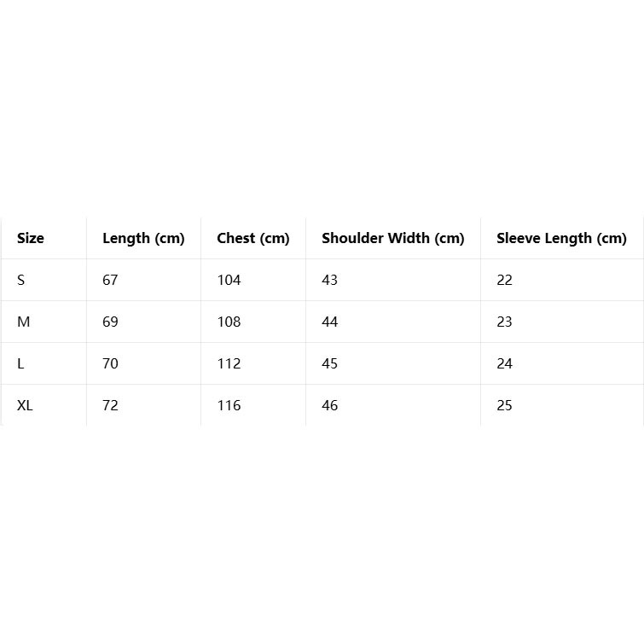Click the Sleeve Length (cm) header
This screenshot has width=644, height=644.
click(561, 238)
